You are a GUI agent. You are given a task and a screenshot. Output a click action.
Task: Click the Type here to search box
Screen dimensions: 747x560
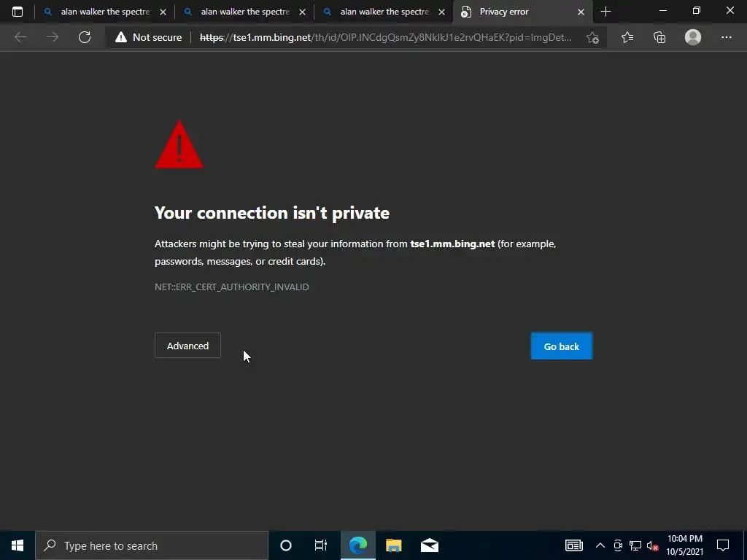point(152,545)
